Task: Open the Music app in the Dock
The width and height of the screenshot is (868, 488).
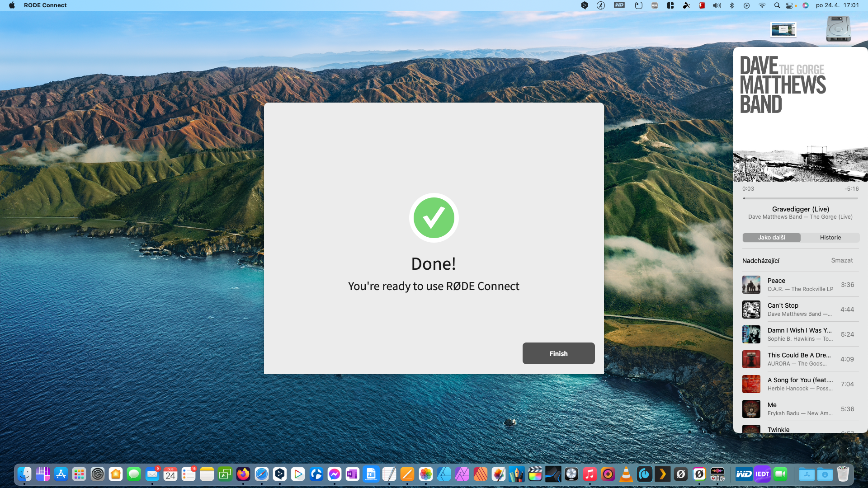Action: (x=590, y=474)
